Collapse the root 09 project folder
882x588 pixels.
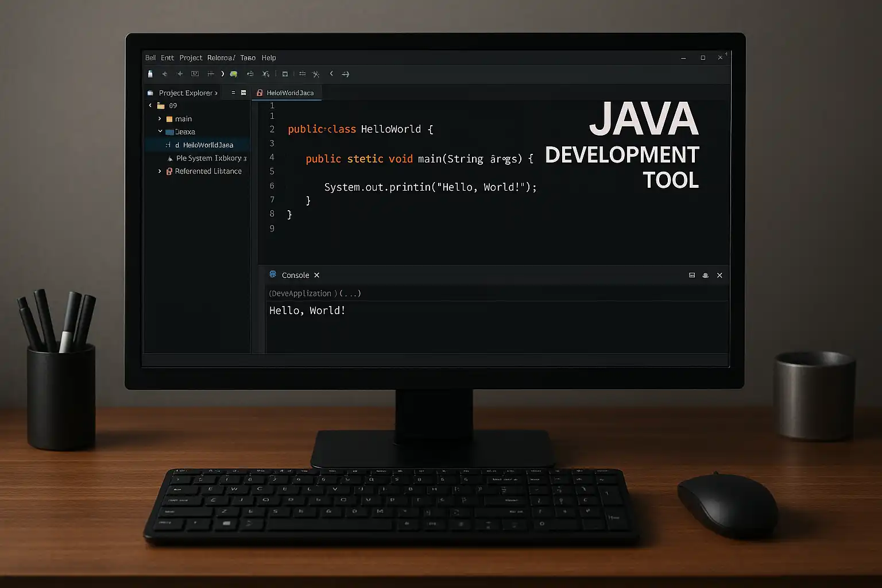tap(150, 106)
